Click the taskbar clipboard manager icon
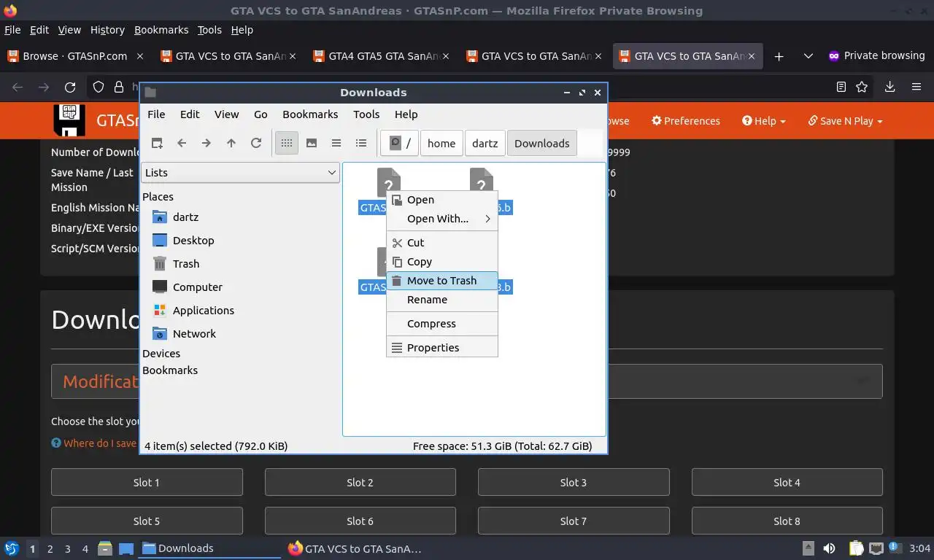 click(x=857, y=548)
